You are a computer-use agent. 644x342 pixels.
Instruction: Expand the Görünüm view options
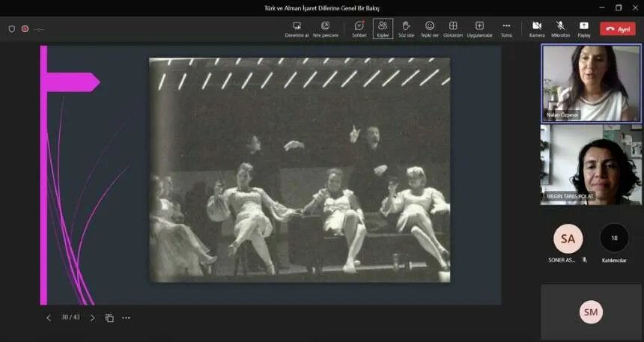point(453,26)
